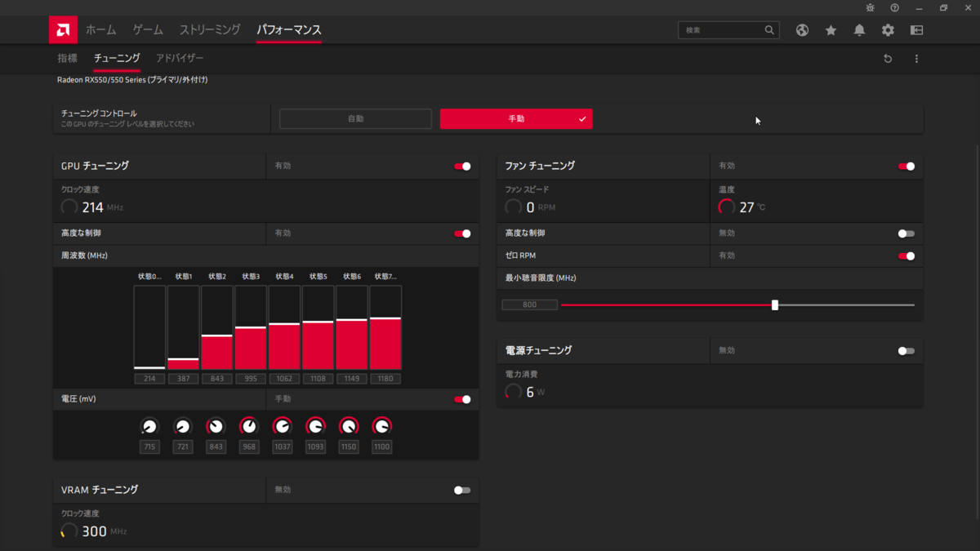Click 状態7 frequency bar

[385, 327]
